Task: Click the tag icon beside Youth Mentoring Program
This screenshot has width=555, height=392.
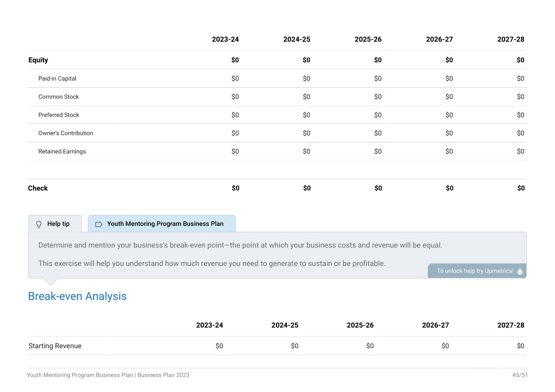Action: [x=99, y=224]
